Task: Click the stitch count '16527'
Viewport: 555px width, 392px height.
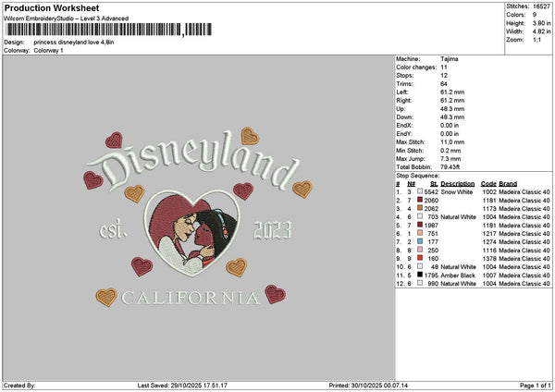Action: (x=541, y=6)
